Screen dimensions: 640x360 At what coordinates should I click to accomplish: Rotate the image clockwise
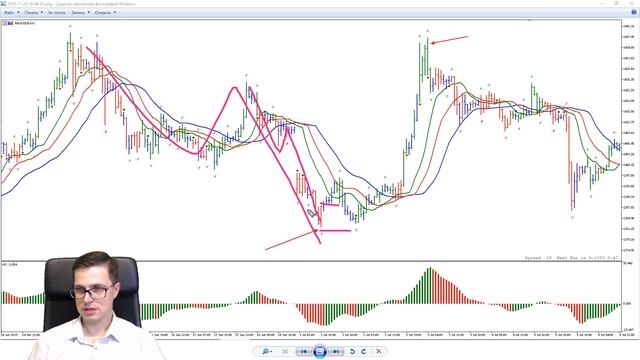(363, 351)
